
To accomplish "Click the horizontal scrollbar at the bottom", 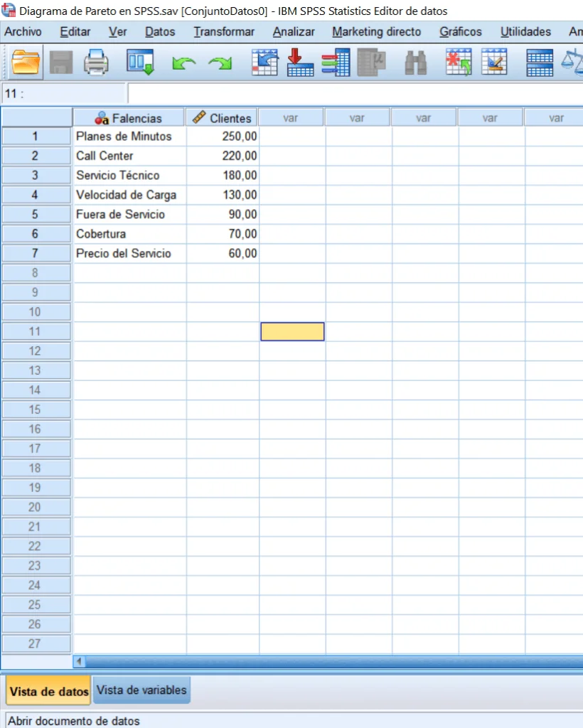I will point(284,661).
